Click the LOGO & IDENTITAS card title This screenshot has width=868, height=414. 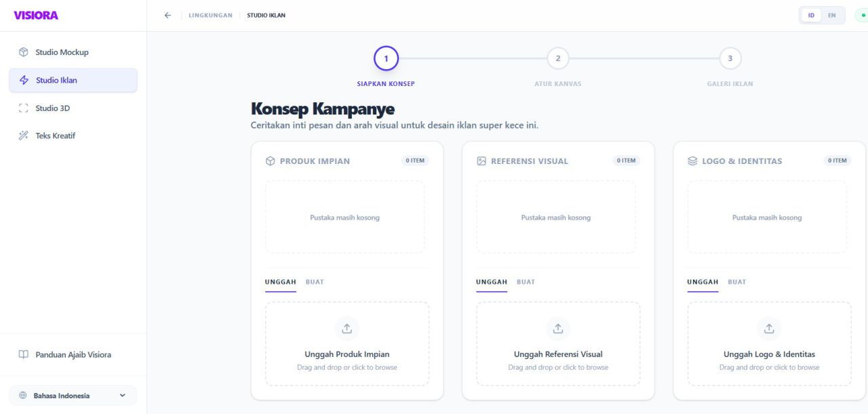[x=742, y=161]
